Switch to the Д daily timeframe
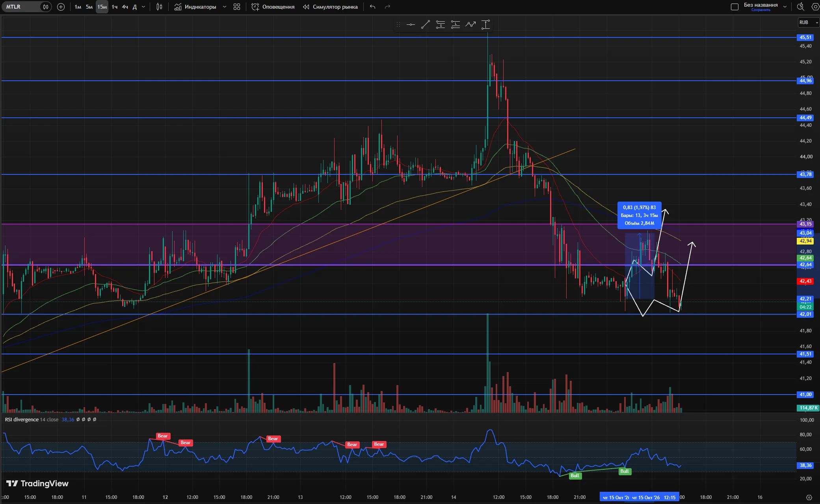This screenshot has height=504, width=820. [134, 7]
